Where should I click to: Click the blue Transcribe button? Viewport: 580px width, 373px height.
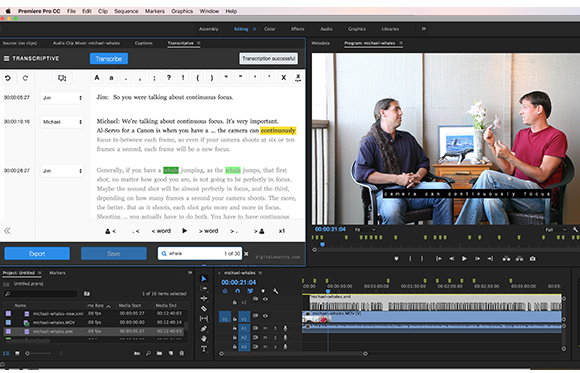click(109, 59)
